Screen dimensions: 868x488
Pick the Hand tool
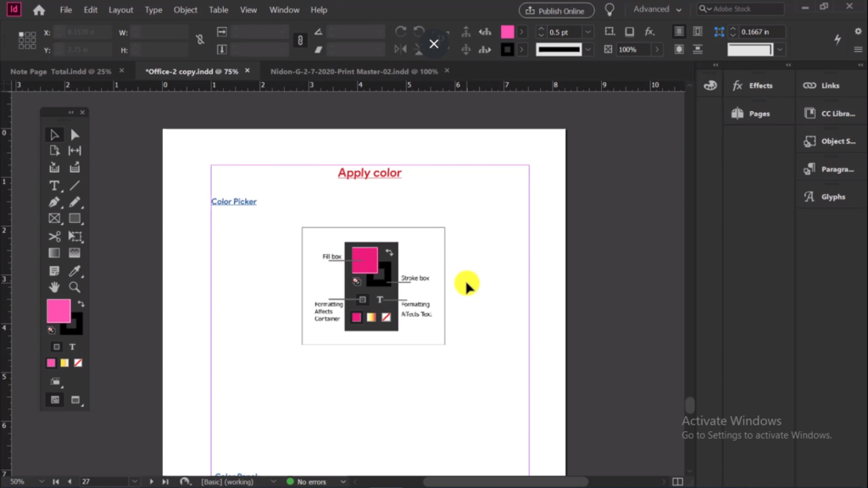pos(54,287)
